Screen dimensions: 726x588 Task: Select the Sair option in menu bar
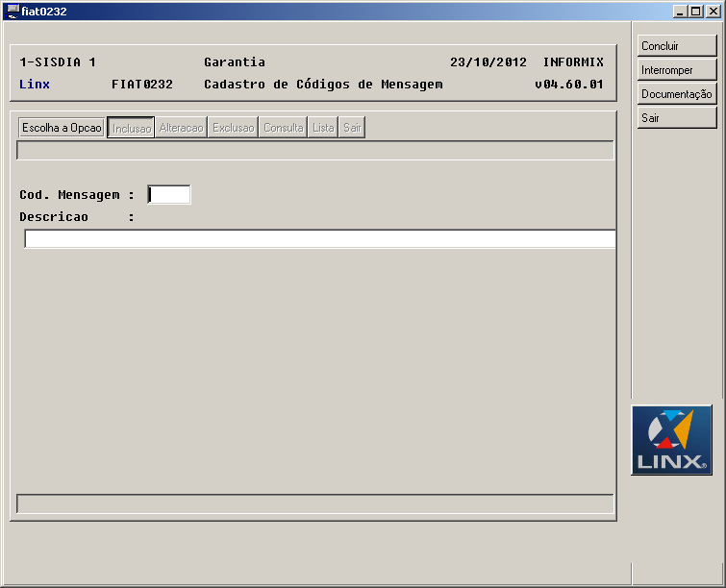click(352, 128)
